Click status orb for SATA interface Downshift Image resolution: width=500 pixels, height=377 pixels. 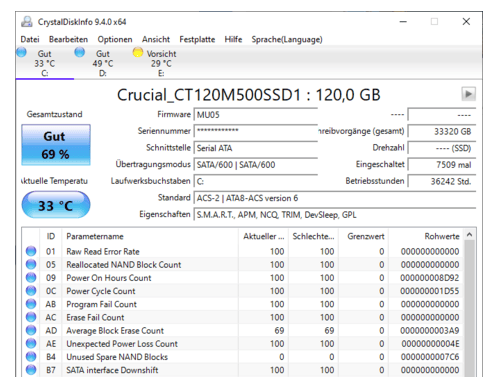tap(31, 370)
